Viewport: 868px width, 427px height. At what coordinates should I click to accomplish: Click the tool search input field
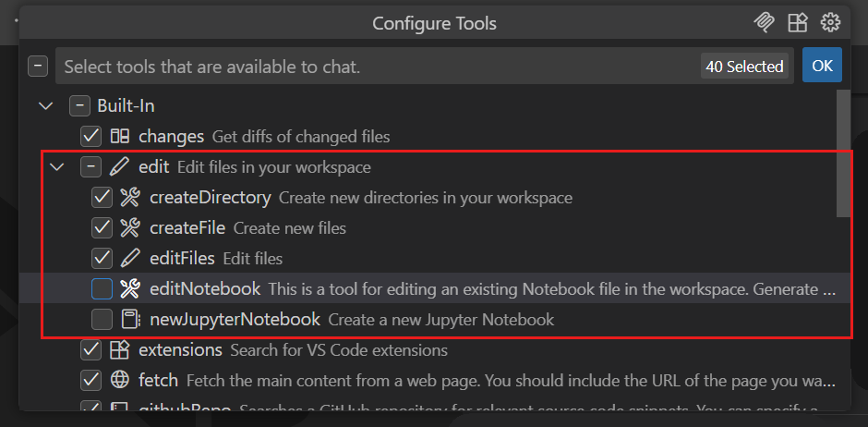pyautogui.click(x=369, y=67)
